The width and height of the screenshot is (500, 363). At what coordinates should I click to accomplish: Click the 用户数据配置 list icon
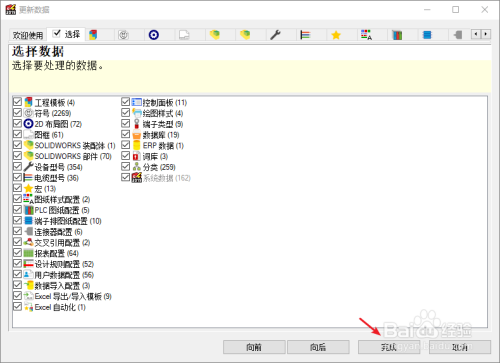click(28, 274)
